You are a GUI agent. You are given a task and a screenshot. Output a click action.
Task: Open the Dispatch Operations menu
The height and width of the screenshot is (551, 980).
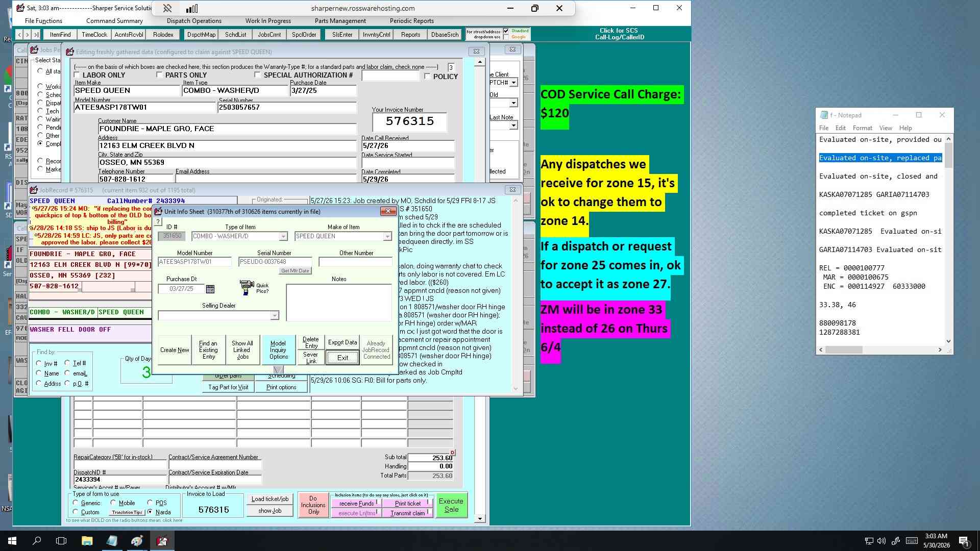(194, 21)
